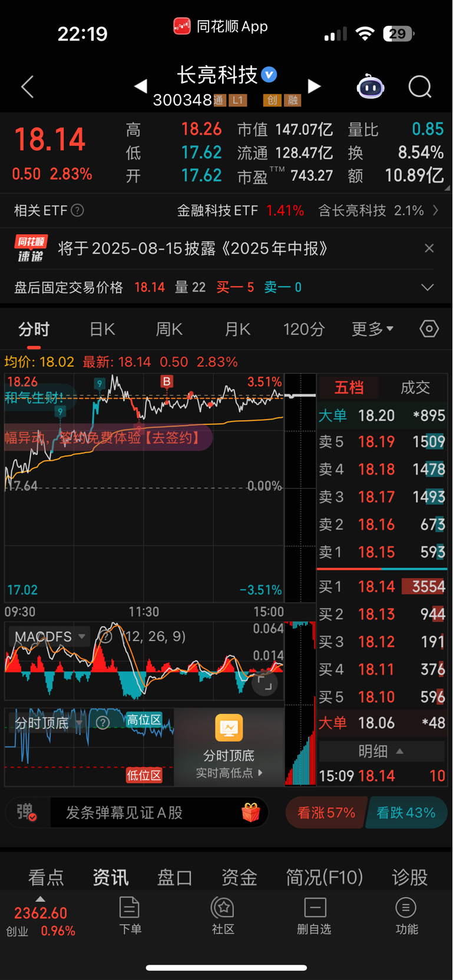Screen dimensions: 453x980
Task: Expand 创业 index ticker arrow
Action: tap(40, 899)
